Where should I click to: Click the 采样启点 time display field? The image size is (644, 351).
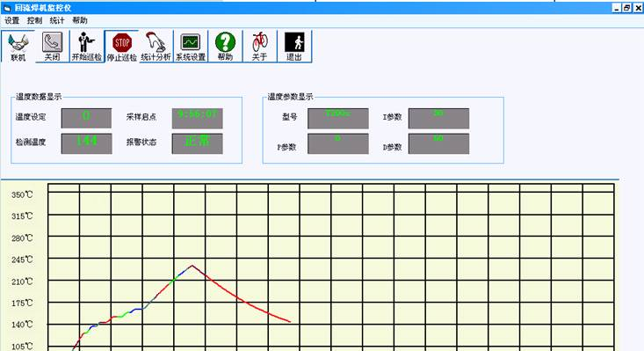tap(197, 118)
